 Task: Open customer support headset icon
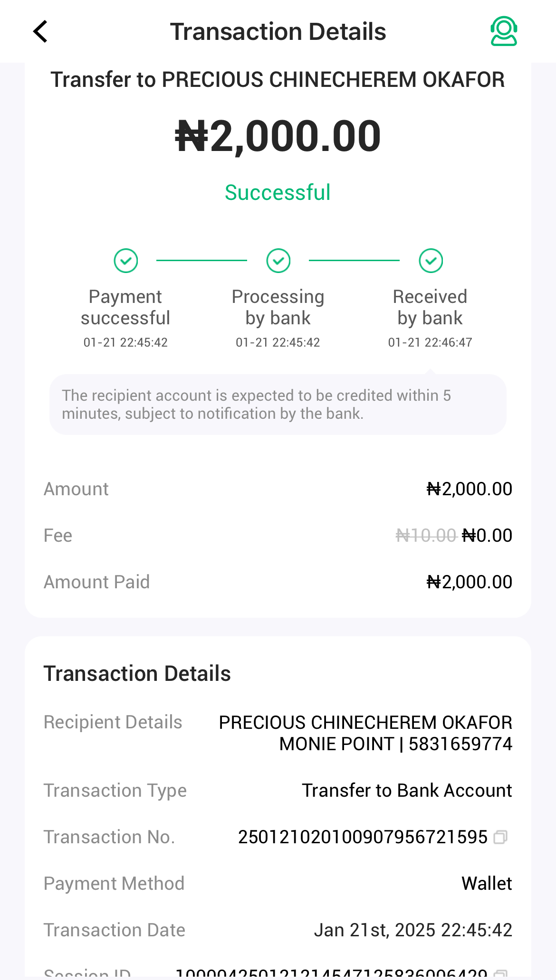[x=504, y=31]
